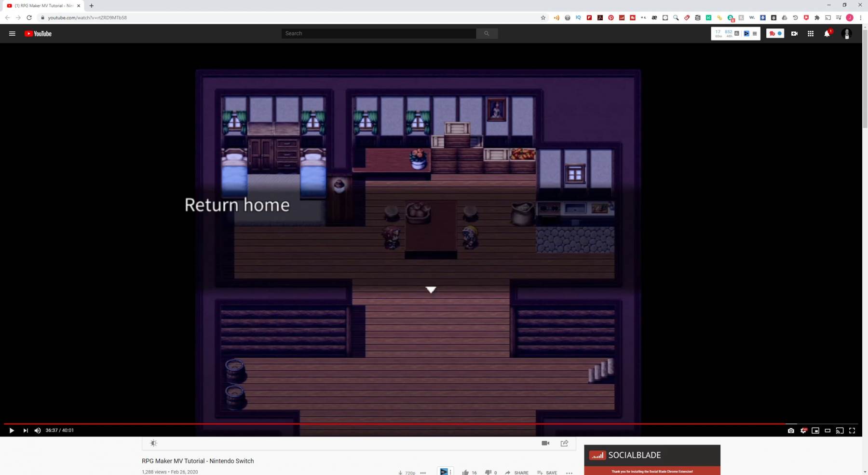Toggle the brightness dimmer icon below video

tap(153, 443)
